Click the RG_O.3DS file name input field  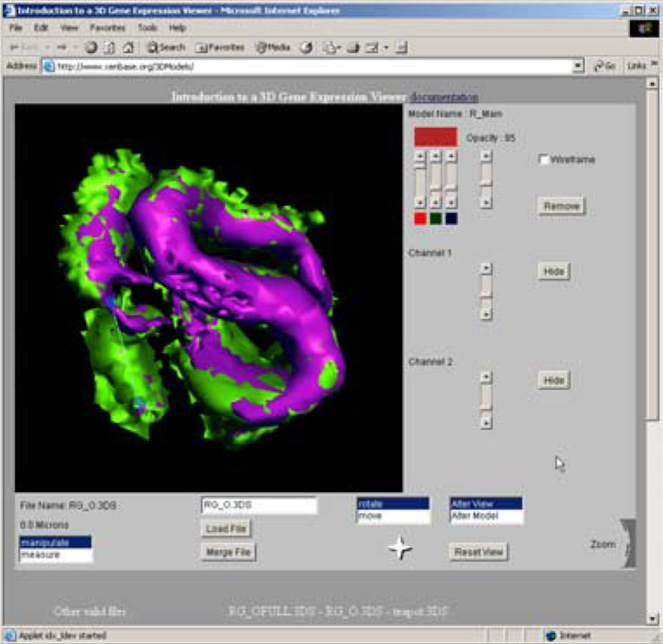point(259,506)
